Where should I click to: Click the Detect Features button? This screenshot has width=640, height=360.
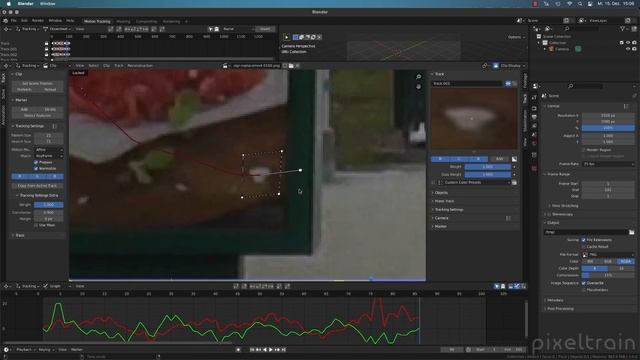37,116
